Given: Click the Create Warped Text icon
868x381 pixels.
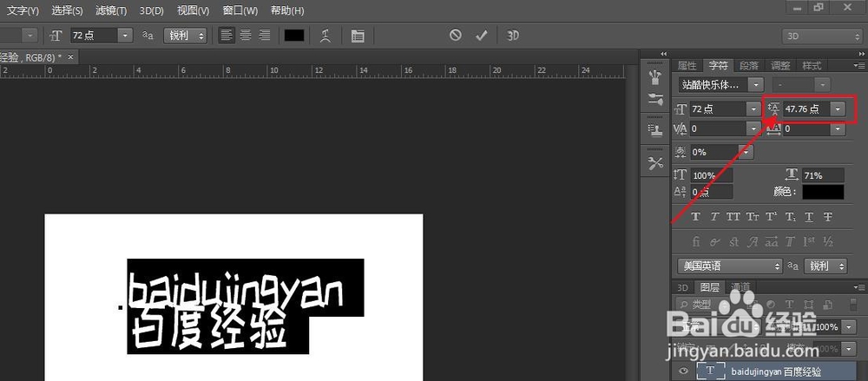Looking at the screenshot, I should tap(326, 36).
